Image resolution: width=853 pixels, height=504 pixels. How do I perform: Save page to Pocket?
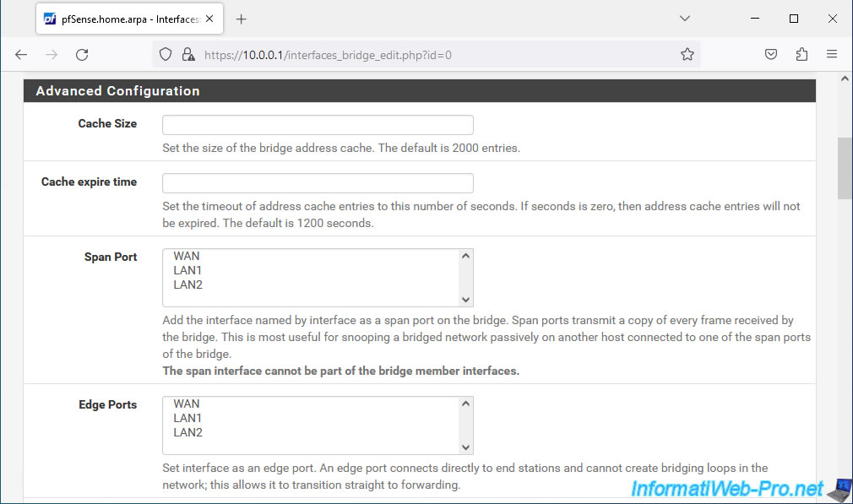[x=771, y=54]
